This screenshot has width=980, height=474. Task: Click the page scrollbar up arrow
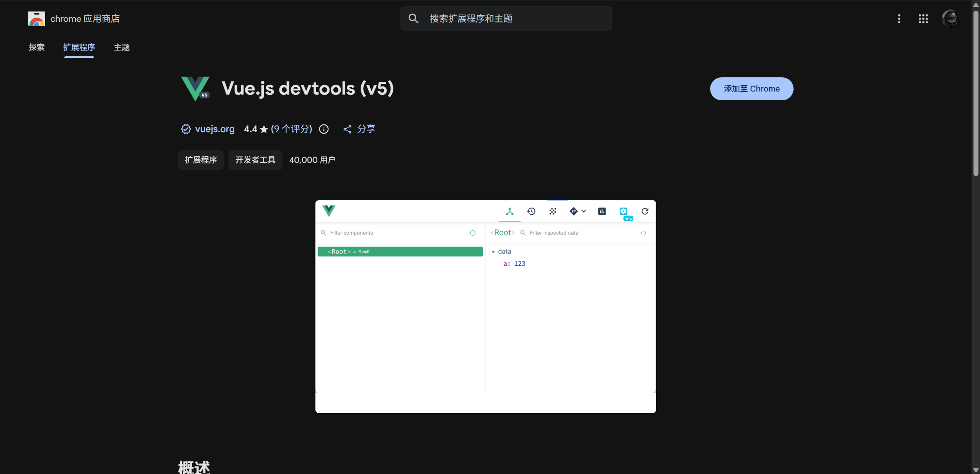(x=975, y=5)
